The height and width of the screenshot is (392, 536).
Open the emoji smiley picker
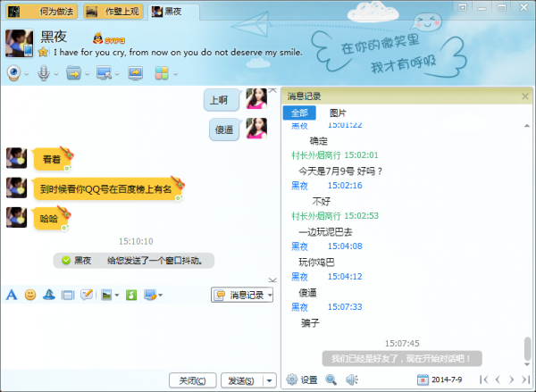[30, 295]
